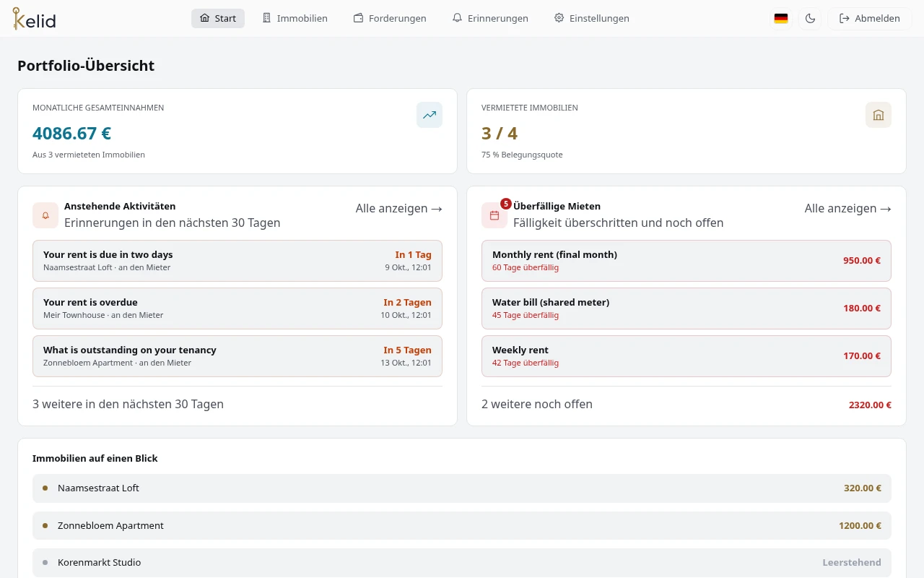Click the '75 % Belegungsquote' text

(522, 155)
